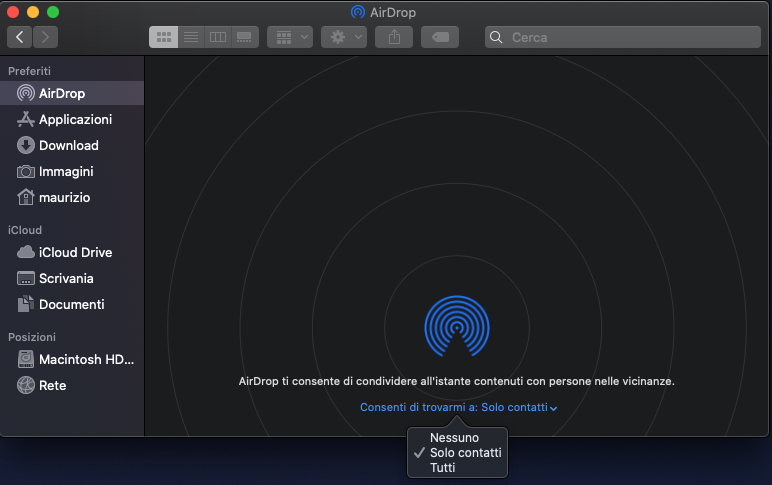This screenshot has width=772, height=485.
Task: Focus the Cerca search field
Action: 623,37
